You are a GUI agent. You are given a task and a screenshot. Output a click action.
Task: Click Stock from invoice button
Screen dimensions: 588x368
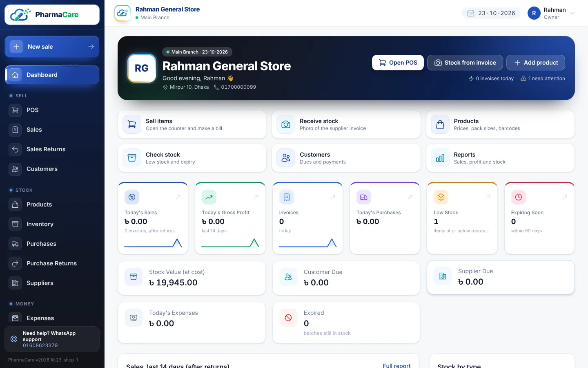tap(465, 63)
